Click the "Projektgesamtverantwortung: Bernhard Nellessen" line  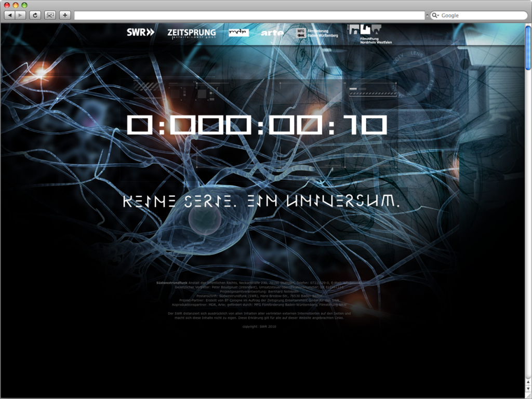tap(260, 291)
